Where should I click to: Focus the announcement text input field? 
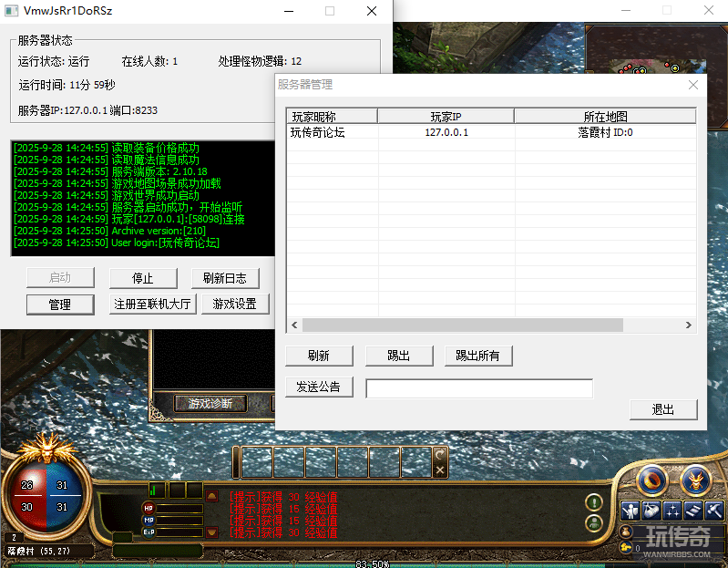(x=479, y=388)
